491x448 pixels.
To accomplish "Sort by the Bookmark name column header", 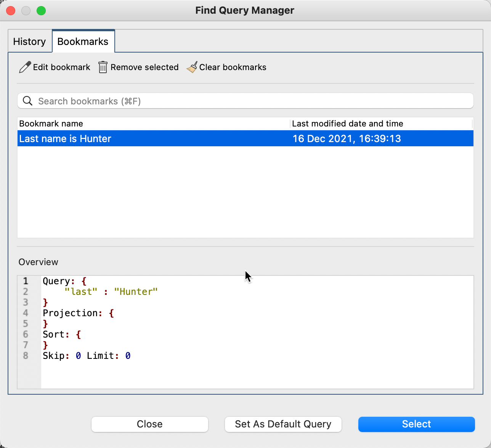I will [x=51, y=124].
